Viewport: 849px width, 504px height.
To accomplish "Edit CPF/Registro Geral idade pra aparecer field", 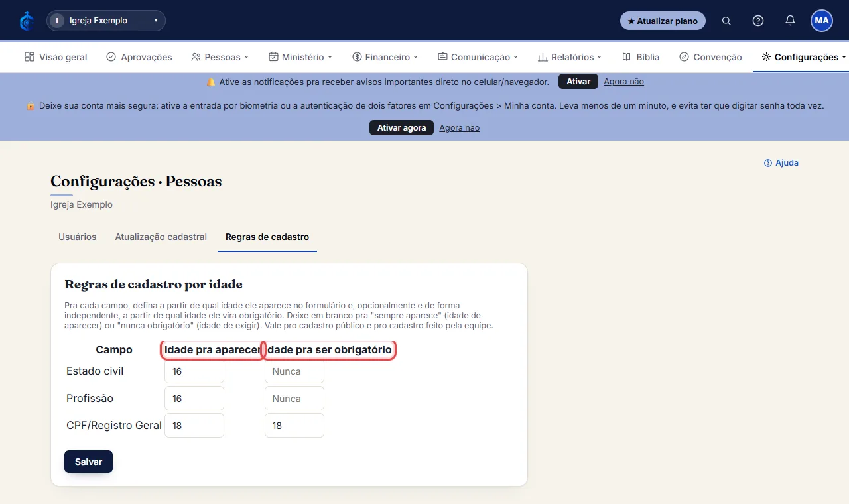I will 194,426.
